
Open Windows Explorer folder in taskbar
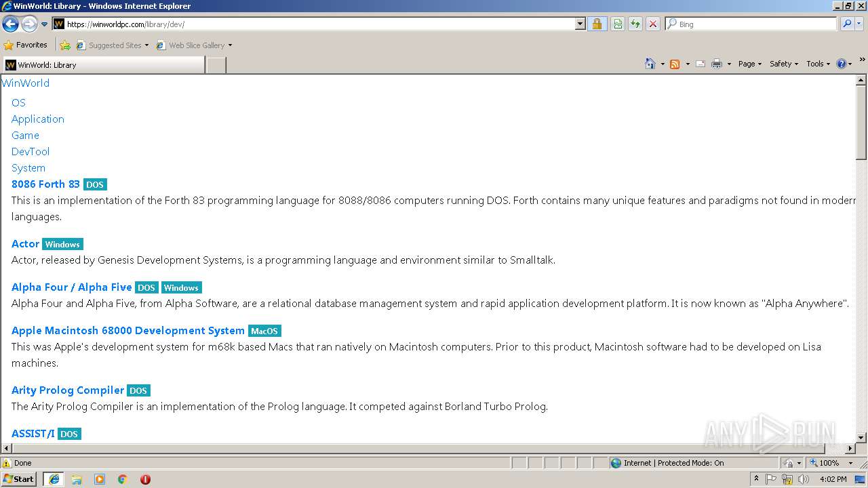pyautogui.click(x=77, y=479)
